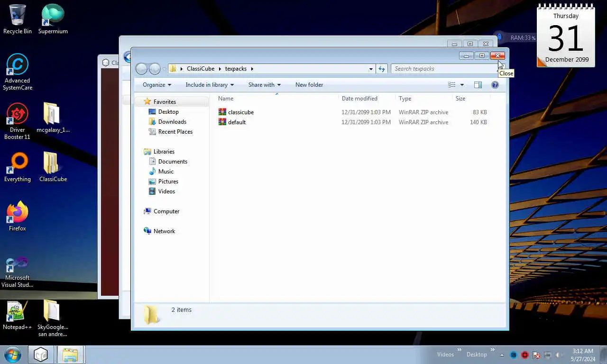Expand the address bar history dropdown
The height and width of the screenshot is (364, 607).
tap(371, 69)
